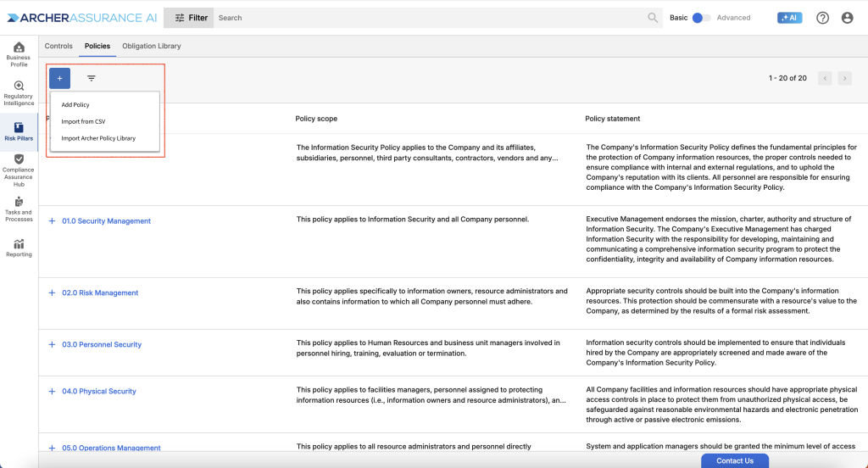Screen dimensions: 868x468
Task: Go to the previous page arrow
Action: click(825, 78)
